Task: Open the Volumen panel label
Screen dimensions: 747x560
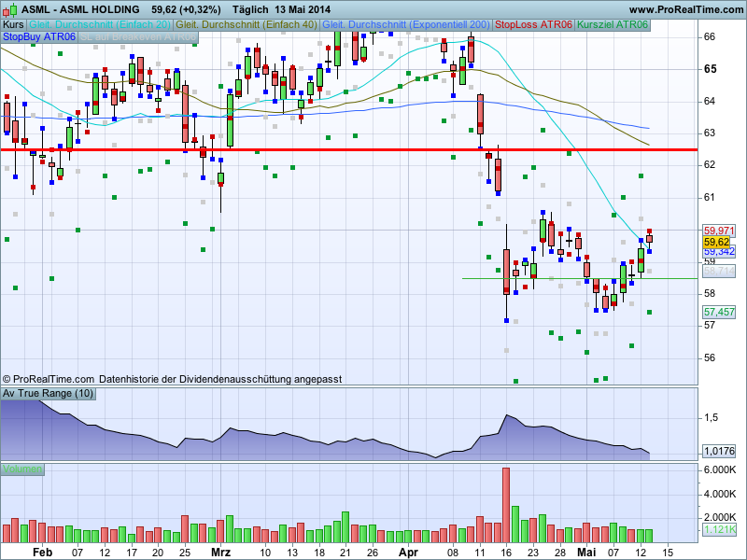Action: tap(22, 469)
